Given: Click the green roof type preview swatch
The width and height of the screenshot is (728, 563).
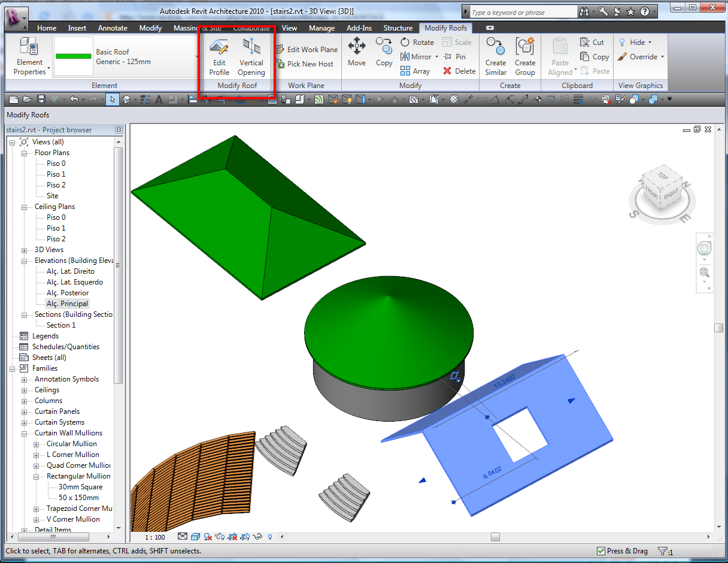Looking at the screenshot, I should (73, 56).
